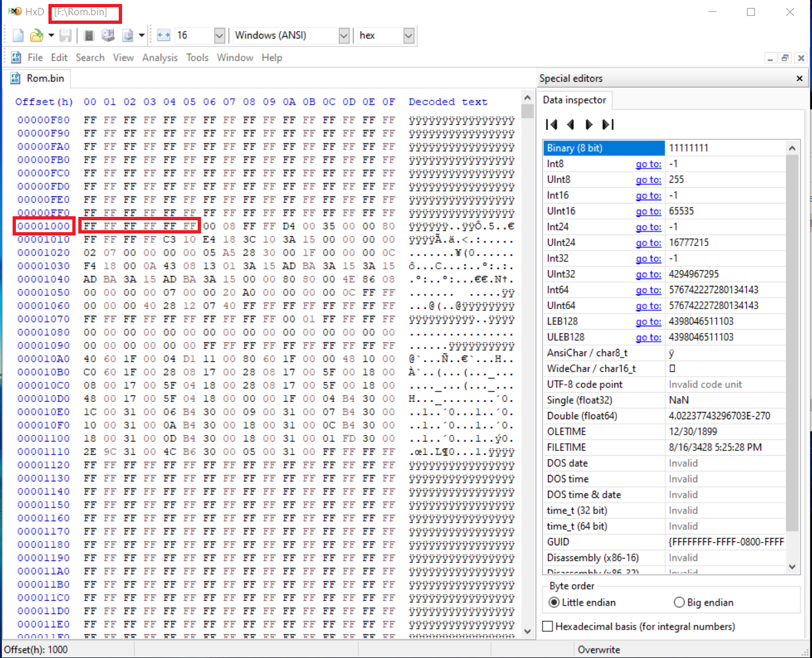Step to previous byte in Data inspector
Image resolution: width=812 pixels, height=658 pixels.
(570, 124)
